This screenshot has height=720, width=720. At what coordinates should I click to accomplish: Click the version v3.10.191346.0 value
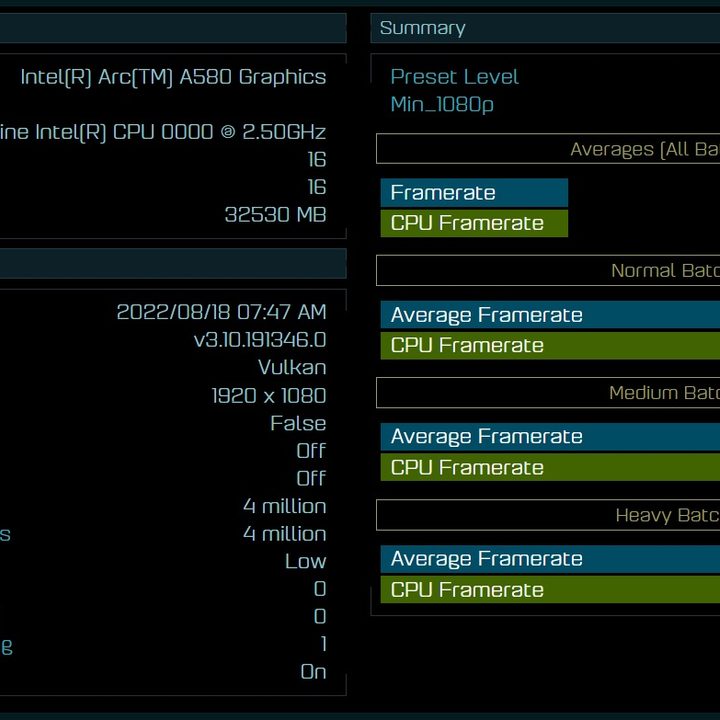(260, 340)
